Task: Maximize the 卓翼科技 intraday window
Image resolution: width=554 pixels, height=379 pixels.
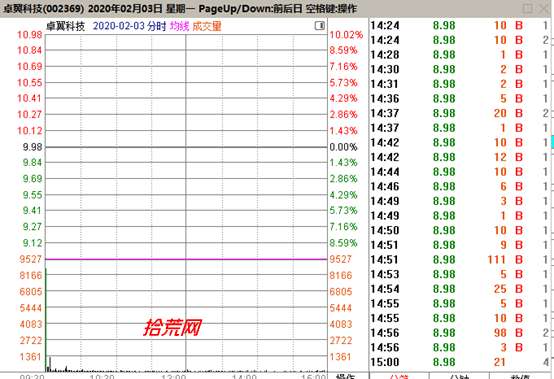Action: (x=528, y=8)
